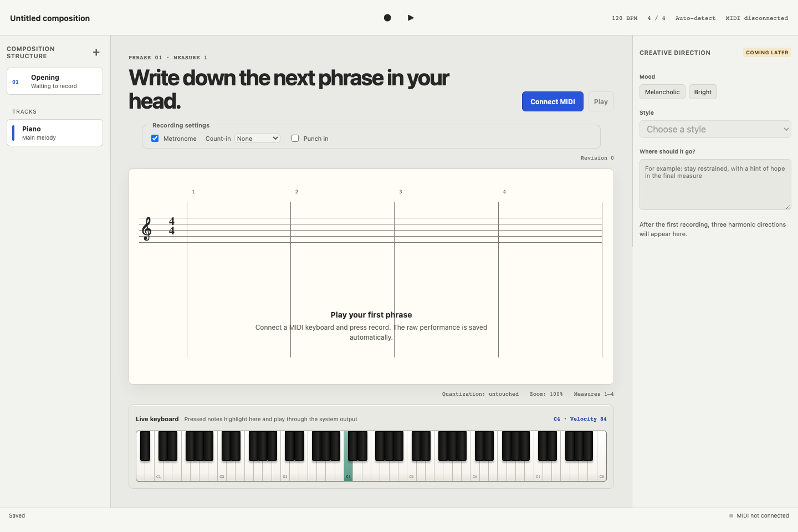Click the play triangle icon in the header

[411, 18]
